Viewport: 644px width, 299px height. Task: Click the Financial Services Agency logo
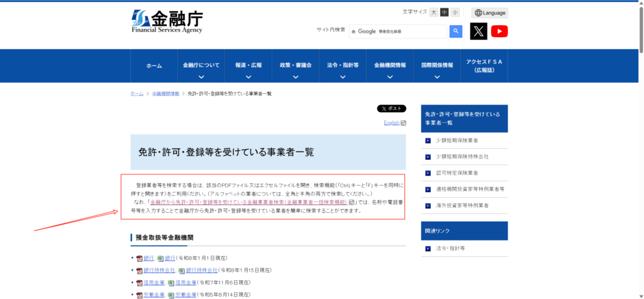click(167, 21)
